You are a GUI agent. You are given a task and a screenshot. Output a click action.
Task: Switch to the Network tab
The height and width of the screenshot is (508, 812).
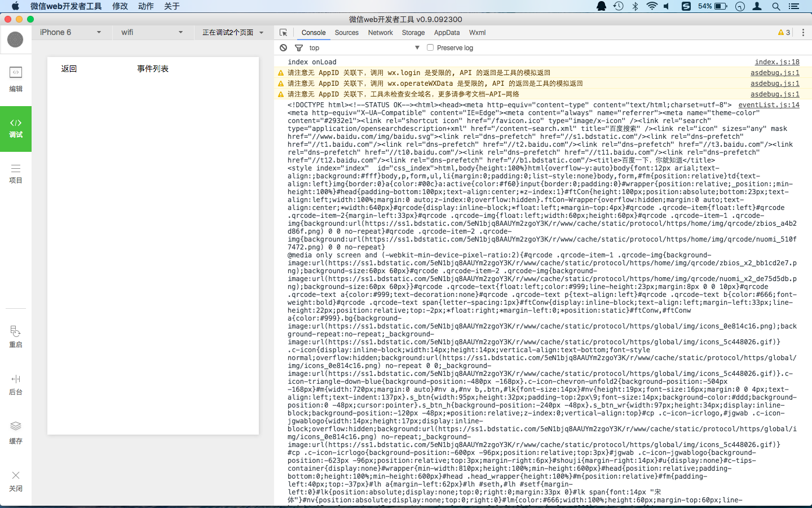coord(381,33)
